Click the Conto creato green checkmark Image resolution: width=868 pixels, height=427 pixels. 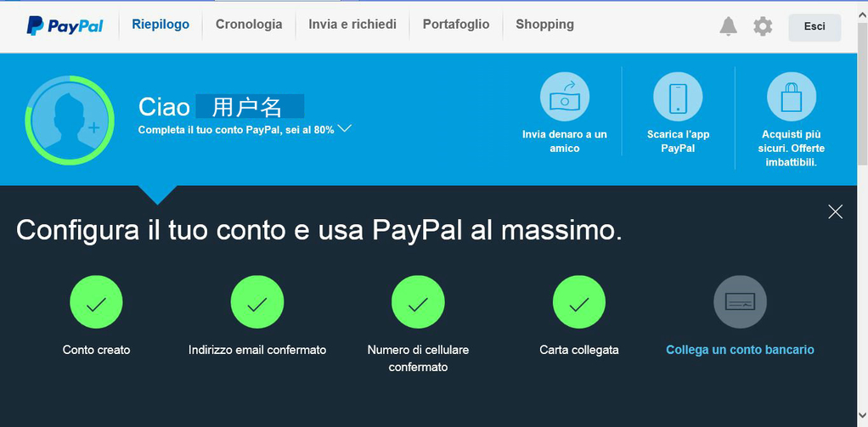tap(96, 302)
